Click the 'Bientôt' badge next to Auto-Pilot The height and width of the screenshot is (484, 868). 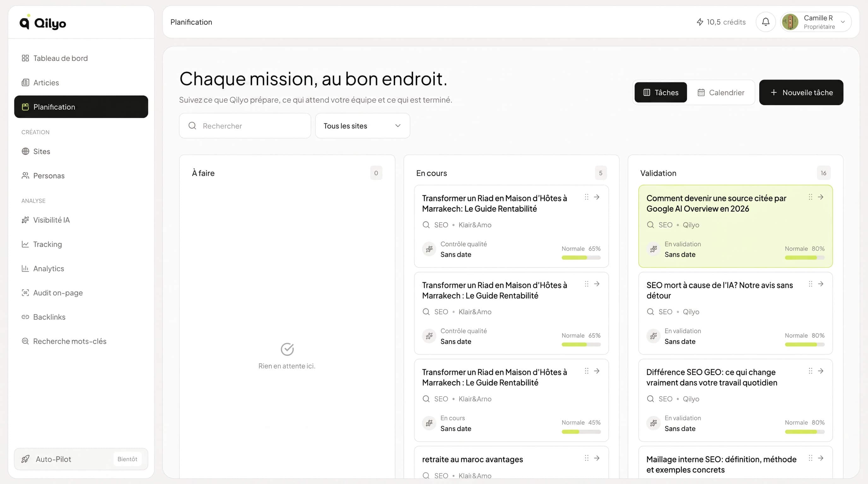click(x=127, y=459)
